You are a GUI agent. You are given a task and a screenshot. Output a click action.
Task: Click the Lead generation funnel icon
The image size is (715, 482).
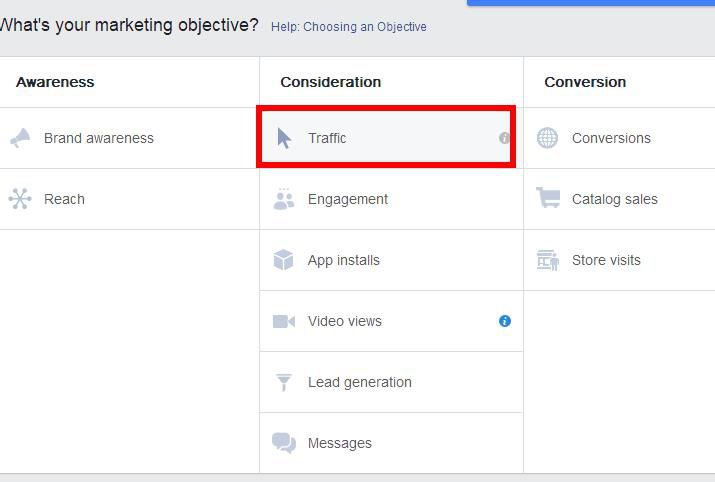tap(284, 382)
